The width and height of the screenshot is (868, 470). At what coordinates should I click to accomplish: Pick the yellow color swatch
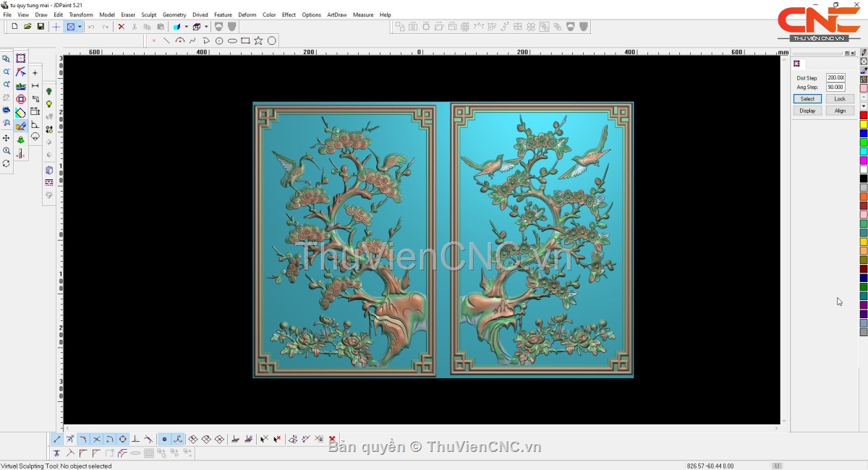click(x=864, y=124)
